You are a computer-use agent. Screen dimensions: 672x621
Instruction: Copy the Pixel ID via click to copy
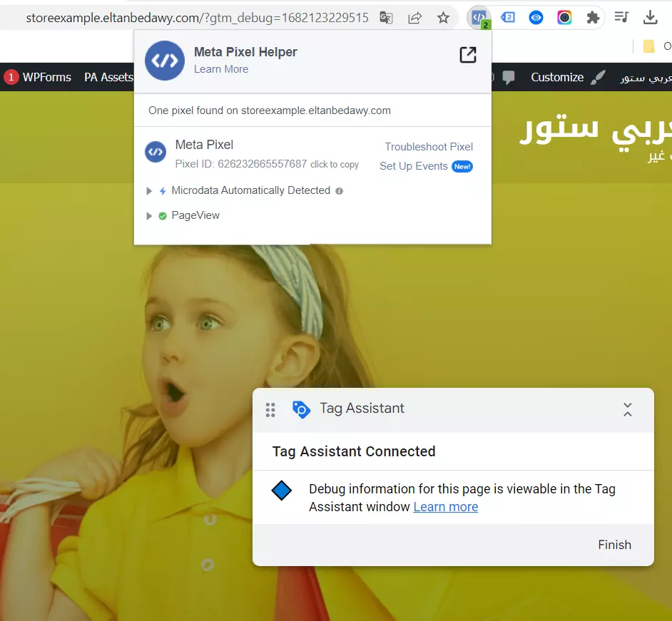[335, 164]
